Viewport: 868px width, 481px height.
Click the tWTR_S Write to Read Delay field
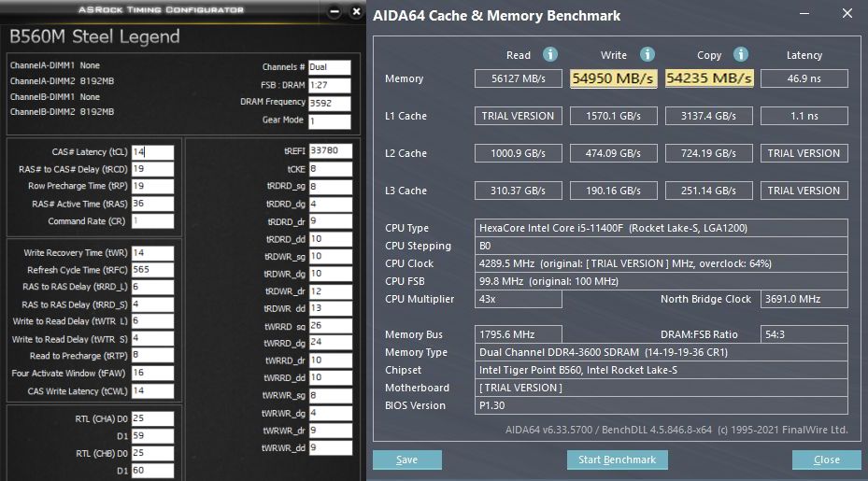point(152,339)
